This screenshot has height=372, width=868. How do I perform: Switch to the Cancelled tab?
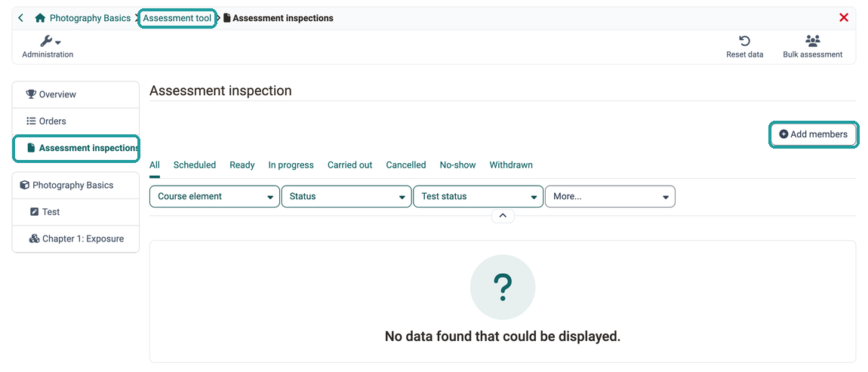coord(406,165)
